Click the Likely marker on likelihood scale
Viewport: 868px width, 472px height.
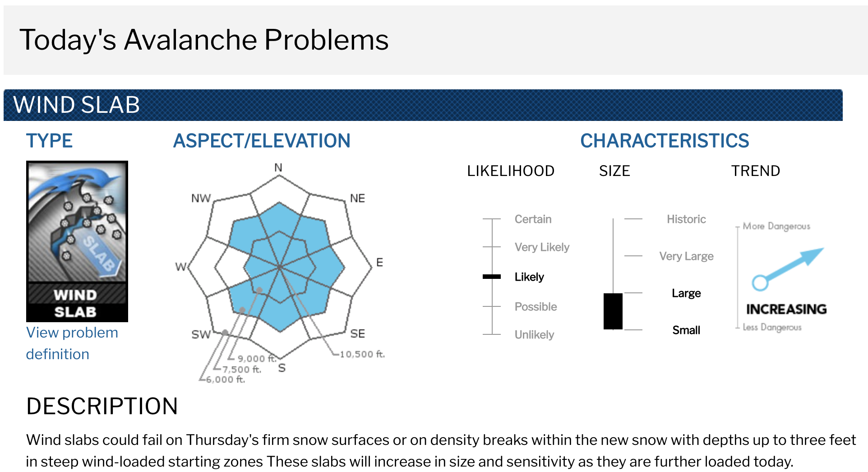pyautogui.click(x=492, y=277)
